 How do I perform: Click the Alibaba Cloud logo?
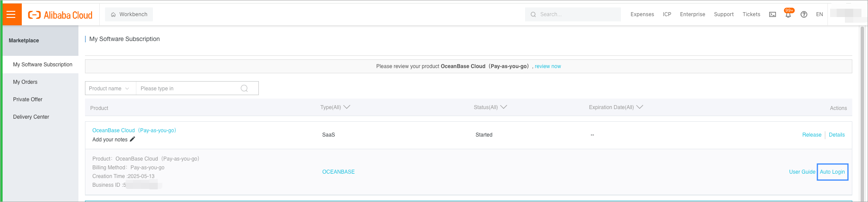pyautogui.click(x=60, y=15)
